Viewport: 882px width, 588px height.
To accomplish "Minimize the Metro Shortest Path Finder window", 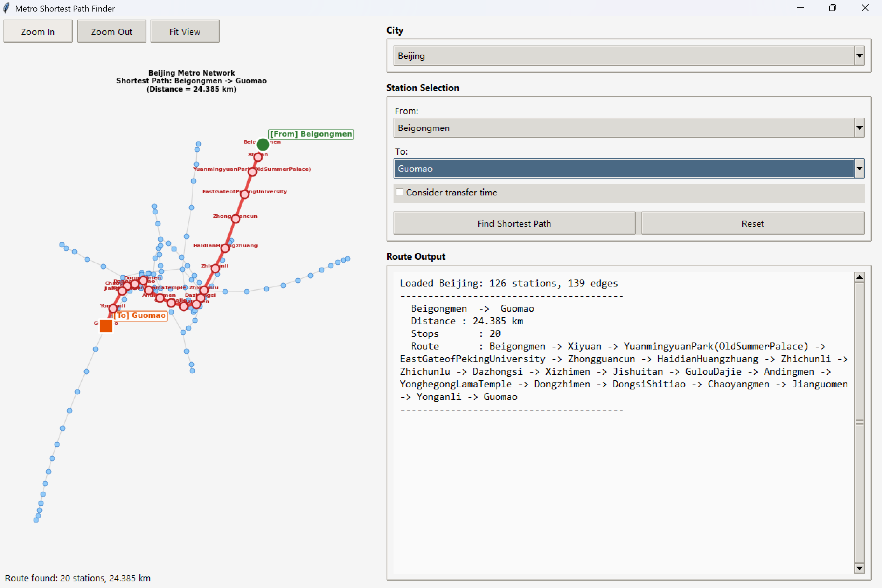I will pos(801,8).
